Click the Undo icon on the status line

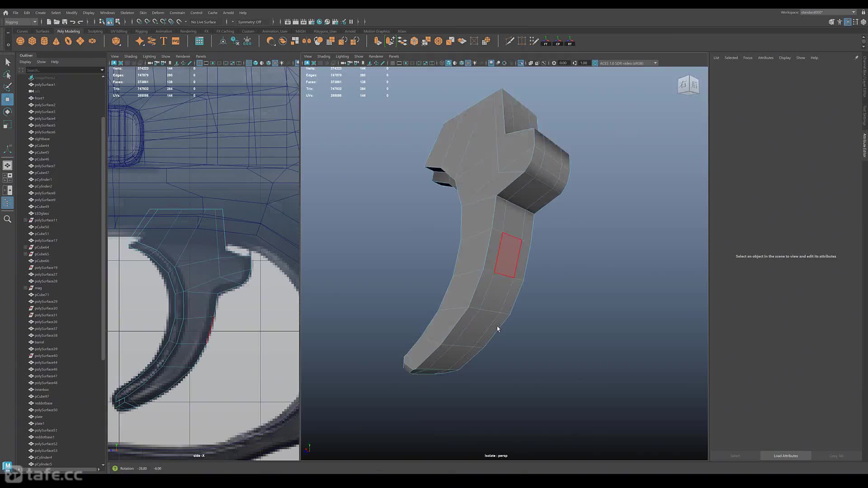[x=72, y=22]
